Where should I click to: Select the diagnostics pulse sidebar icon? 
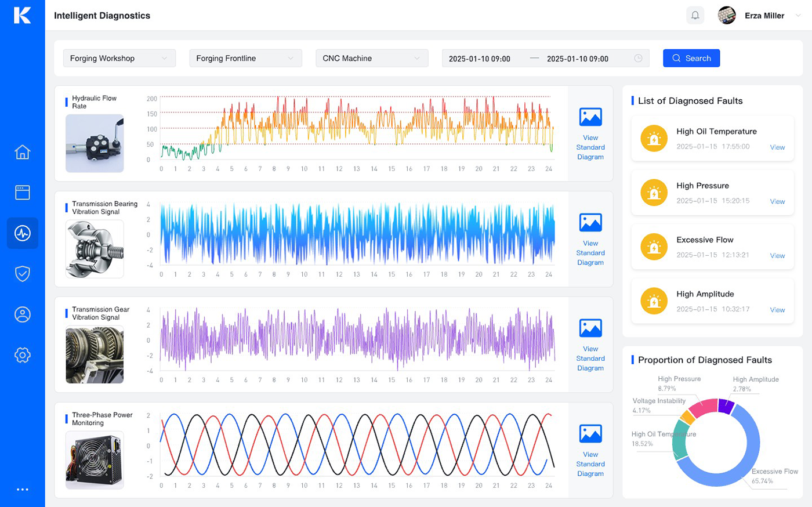[22, 233]
